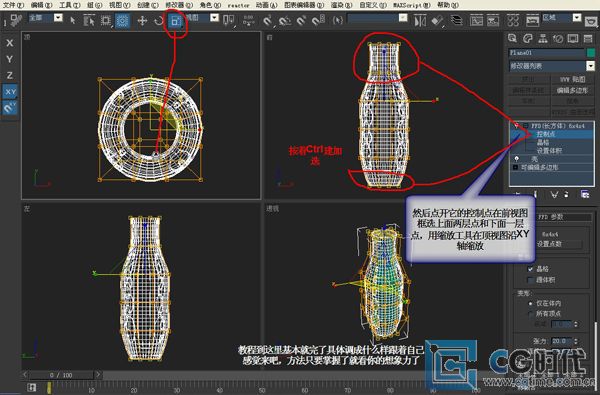Restrict to X axis button
Image resolution: width=600 pixels, height=395 pixels.
(x=10, y=43)
